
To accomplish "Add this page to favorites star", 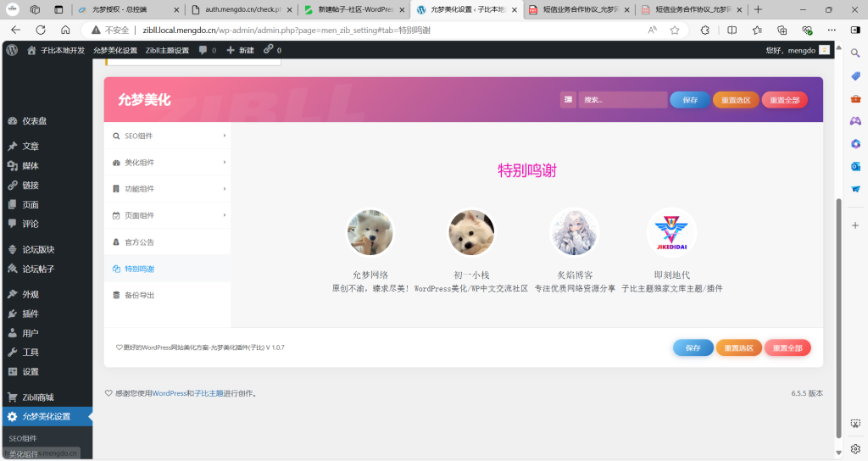I will 675,30.
